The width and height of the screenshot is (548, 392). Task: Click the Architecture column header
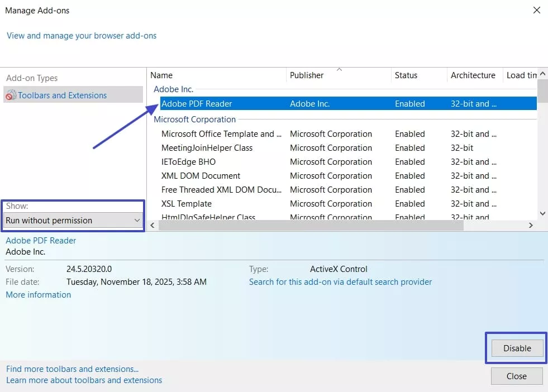point(473,75)
